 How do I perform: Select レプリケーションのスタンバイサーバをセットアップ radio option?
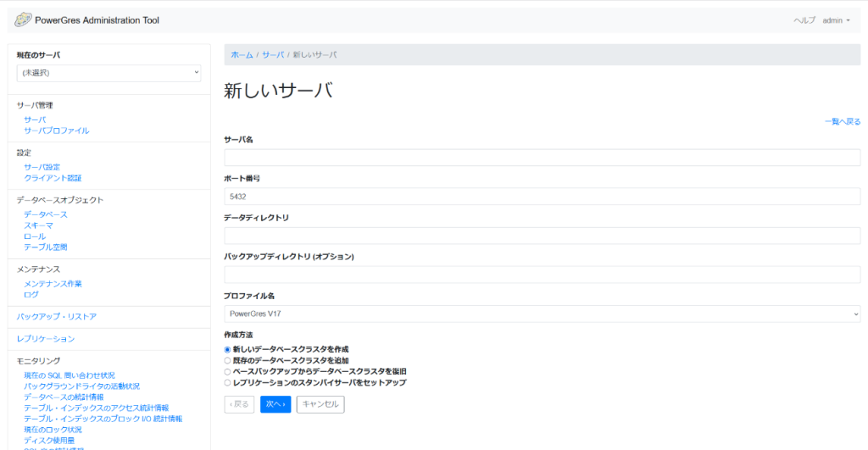tap(227, 383)
